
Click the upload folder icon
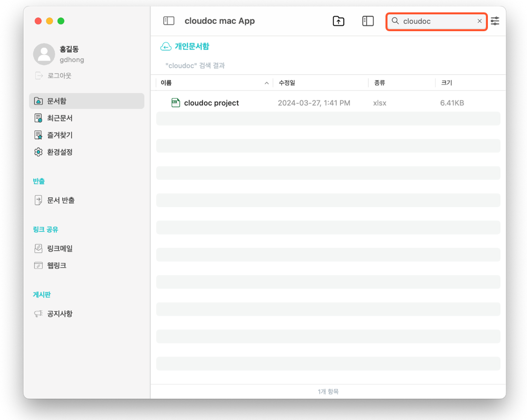tap(338, 21)
